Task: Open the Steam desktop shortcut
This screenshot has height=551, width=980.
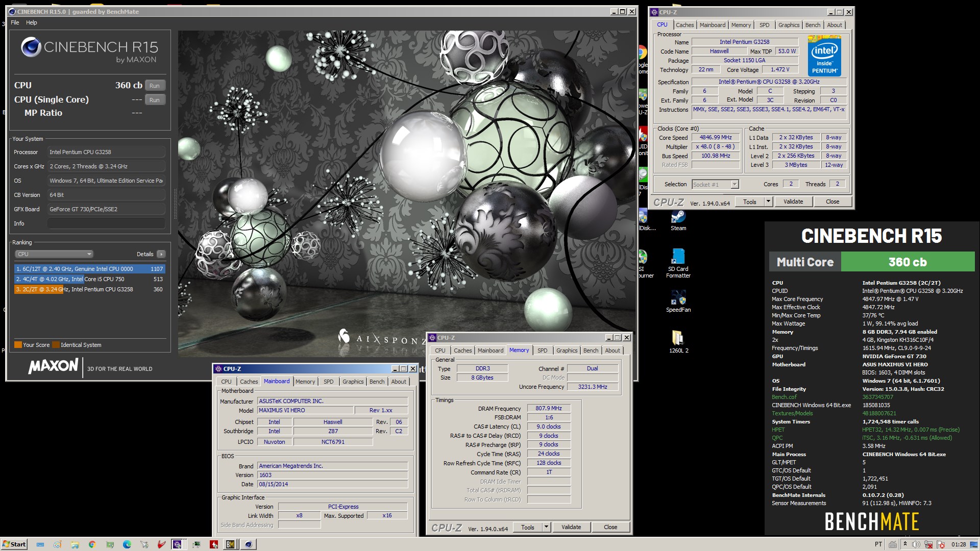Action: click(678, 221)
